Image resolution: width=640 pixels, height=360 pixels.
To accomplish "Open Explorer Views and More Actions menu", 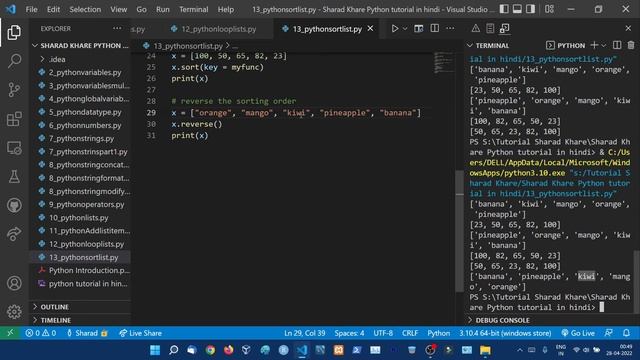I will 117,29.
